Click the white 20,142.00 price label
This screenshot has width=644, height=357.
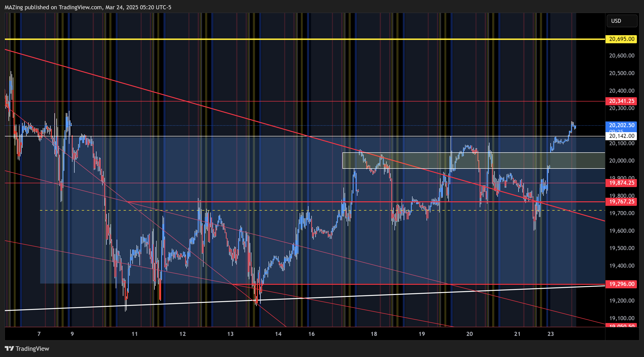coord(621,136)
